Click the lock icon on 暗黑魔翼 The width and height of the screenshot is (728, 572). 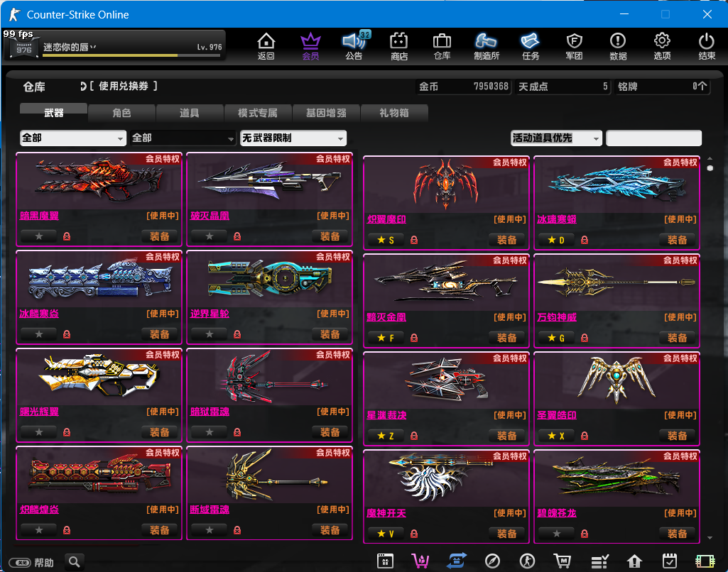67,236
